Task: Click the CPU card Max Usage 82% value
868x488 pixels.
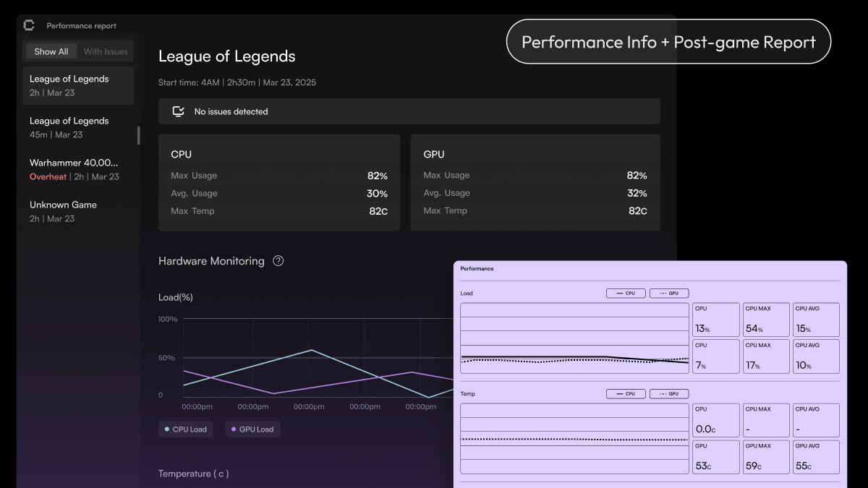Action: pyautogui.click(x=377, y=176)
